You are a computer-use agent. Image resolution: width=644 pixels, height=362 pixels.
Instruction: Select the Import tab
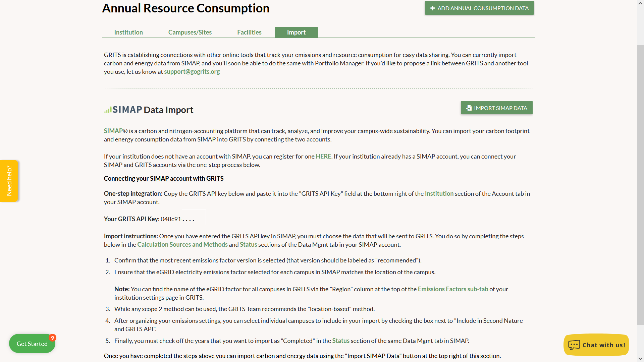[x=296, y=32]
